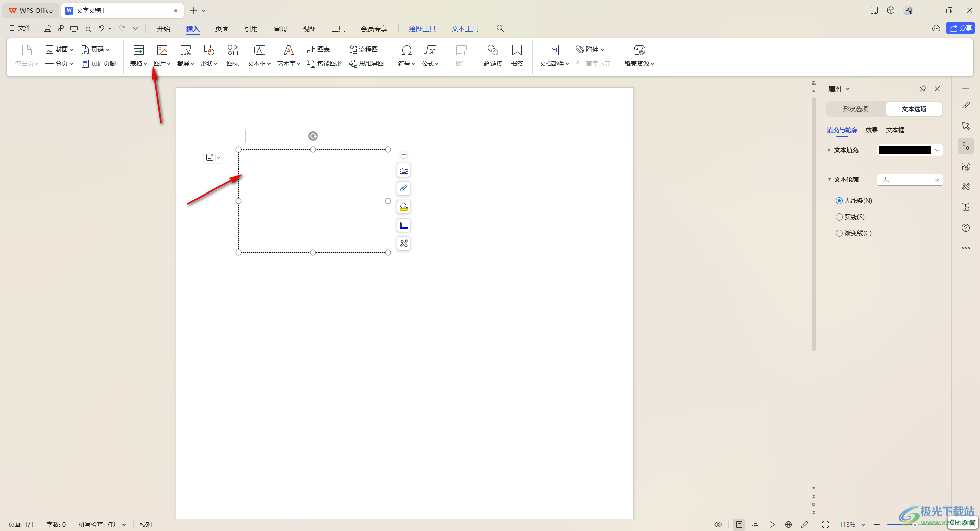Click the shape fill bucket icon

point(404,207)
